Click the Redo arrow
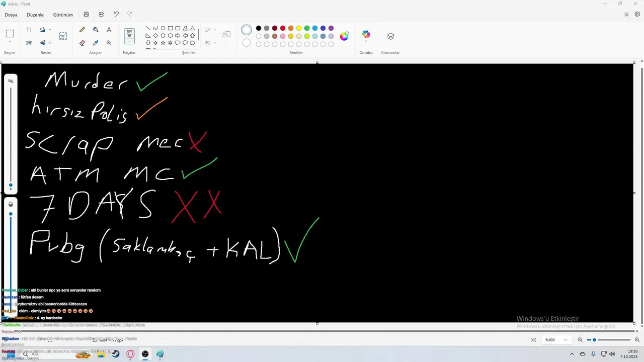The image size is (644, 362). pyautogui.click(x=130, y=15)
